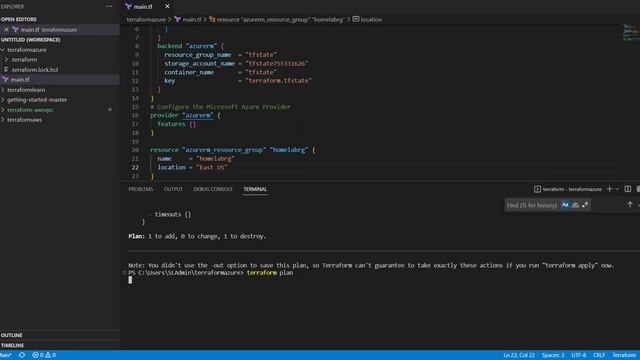Click the editor minimap
This screenshot has width=640, height=360.
631,33
